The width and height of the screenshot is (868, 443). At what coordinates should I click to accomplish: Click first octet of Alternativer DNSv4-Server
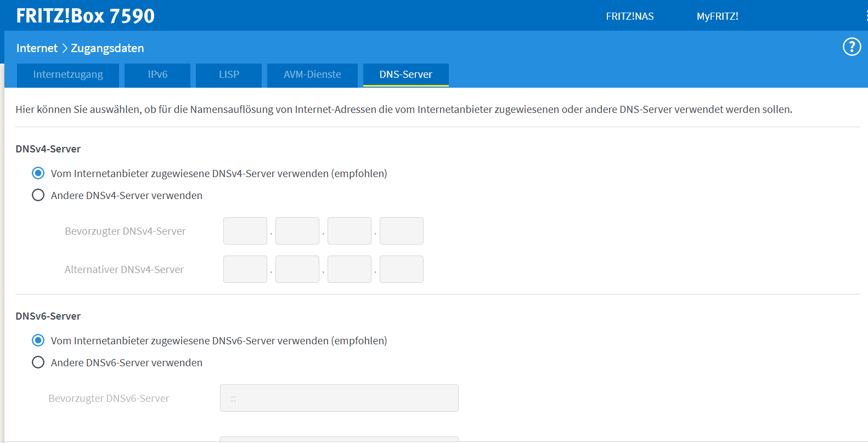tap(245, 269)
